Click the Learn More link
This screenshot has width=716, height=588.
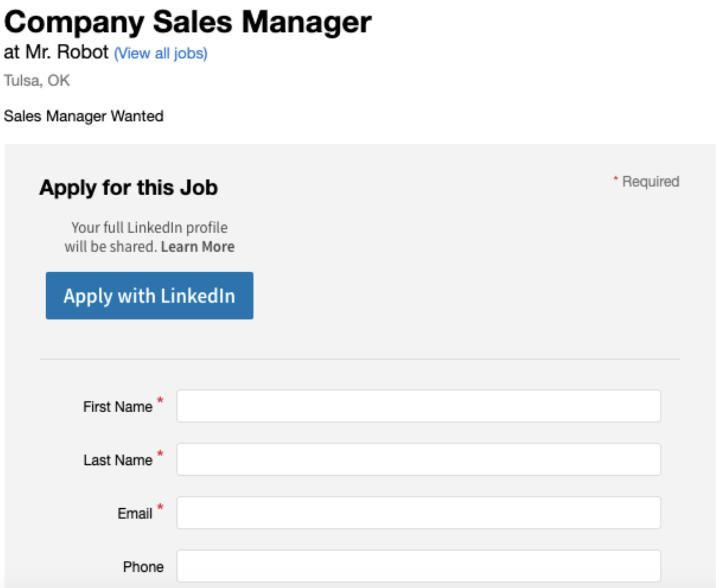(198, 247)
